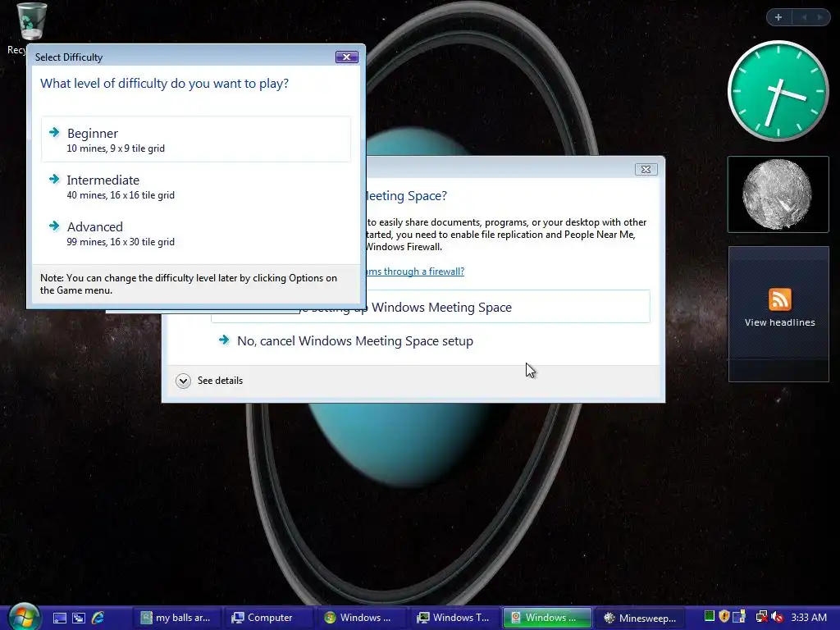Click the tray icon right of the security shield
The image size is (840, 630).
pos(739,617)
